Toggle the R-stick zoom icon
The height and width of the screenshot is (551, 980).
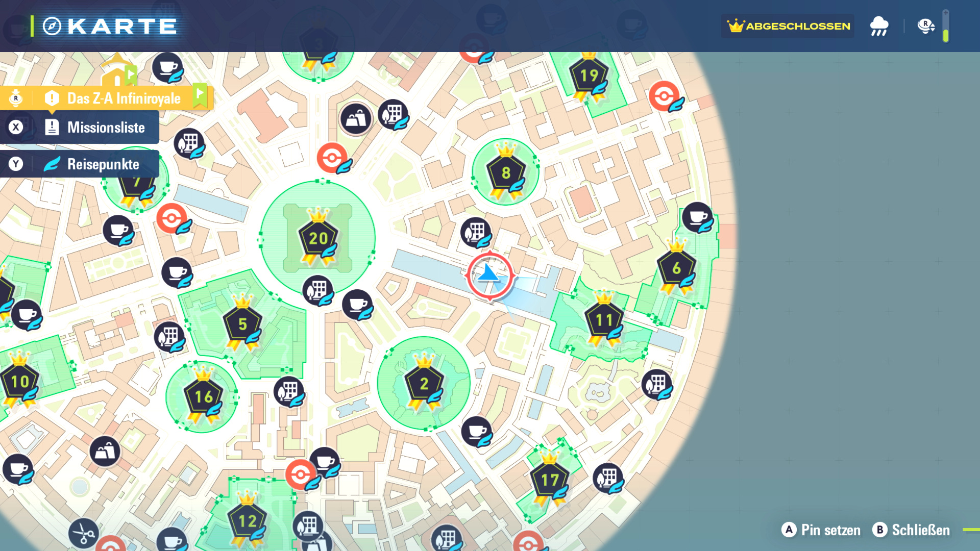(x=925, y=26)
